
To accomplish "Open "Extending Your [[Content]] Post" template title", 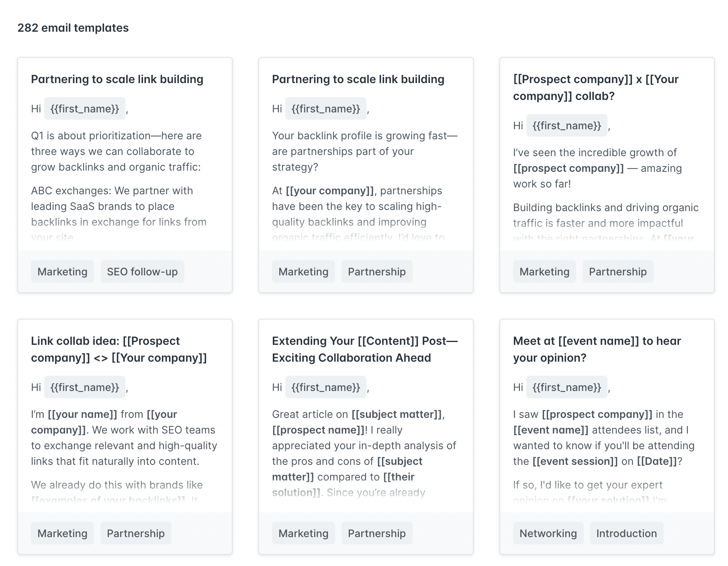I will pyautogui.click(x=364, y=349).
